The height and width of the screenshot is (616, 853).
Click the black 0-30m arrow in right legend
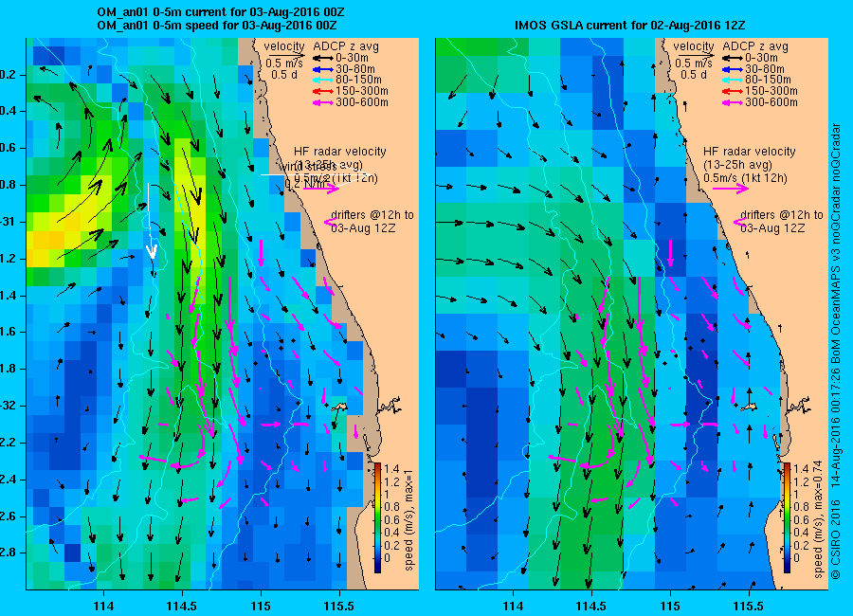point(733,58)
